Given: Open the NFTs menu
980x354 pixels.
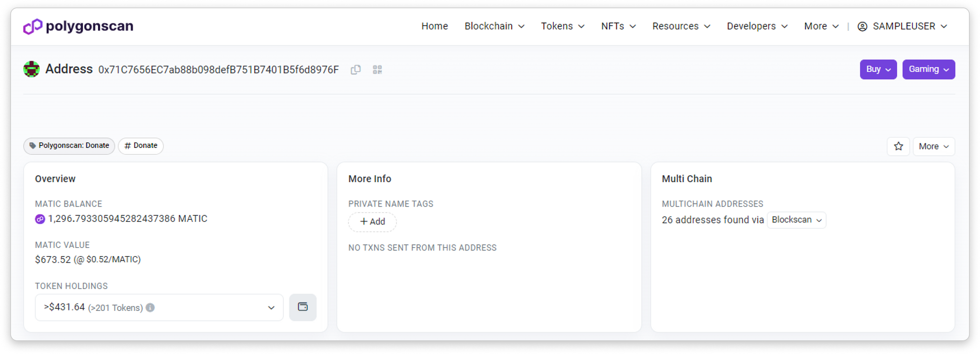Looking at the screenshot, I should pos(618,26).
